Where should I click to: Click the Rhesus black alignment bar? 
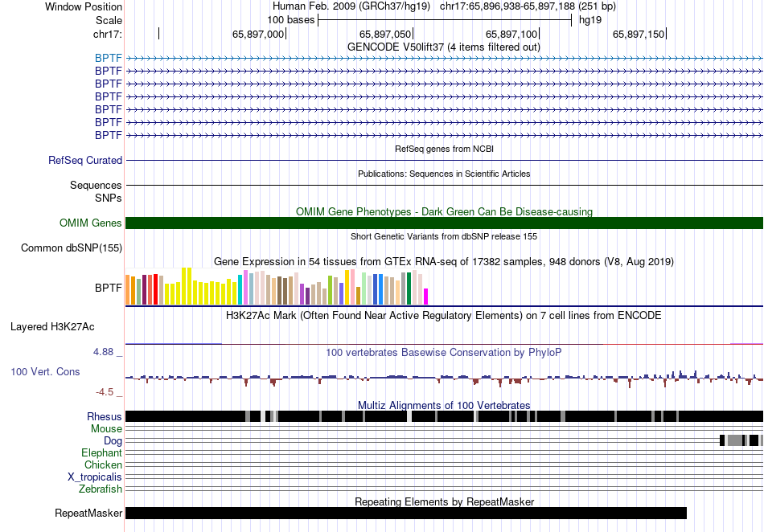point(445,416)
